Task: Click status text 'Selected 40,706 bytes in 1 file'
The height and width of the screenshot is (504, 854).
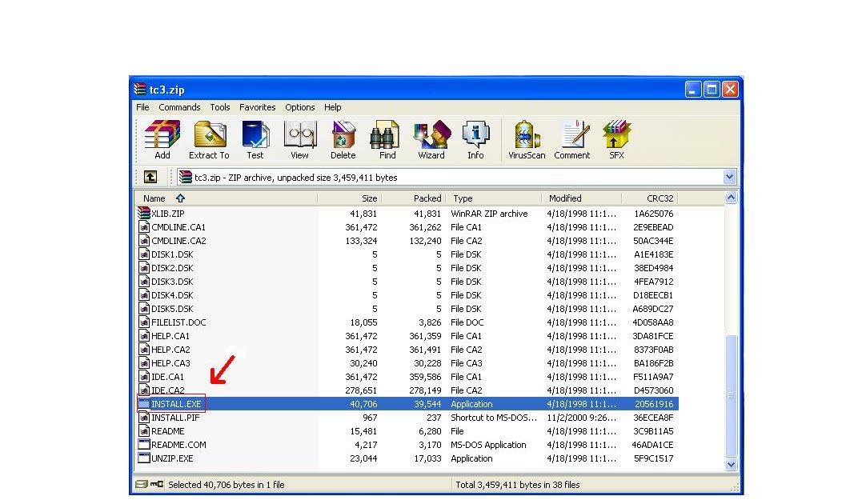Action: 226,485
